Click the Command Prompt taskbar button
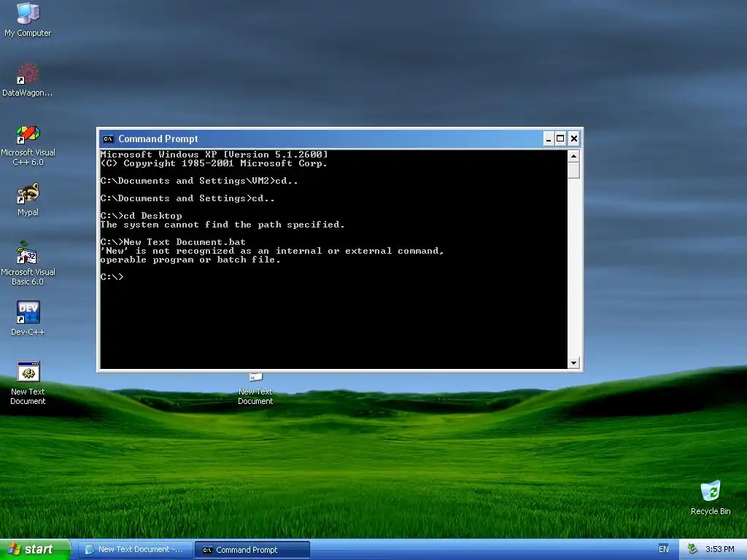This screenshot has height=560, width=747. point(252,550)
